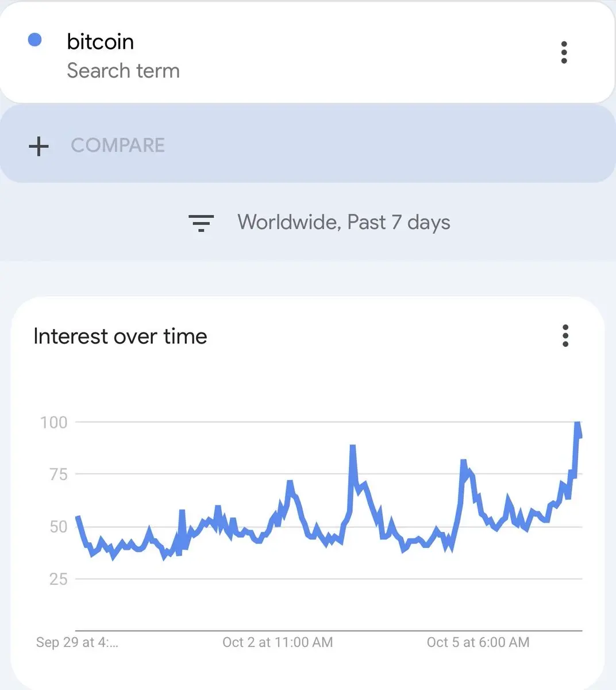Image resolution: width=616 pixels, height=690 pixels.
Task: Open the Worldwide, Past 7 days filter
Action: pos(343,223)
